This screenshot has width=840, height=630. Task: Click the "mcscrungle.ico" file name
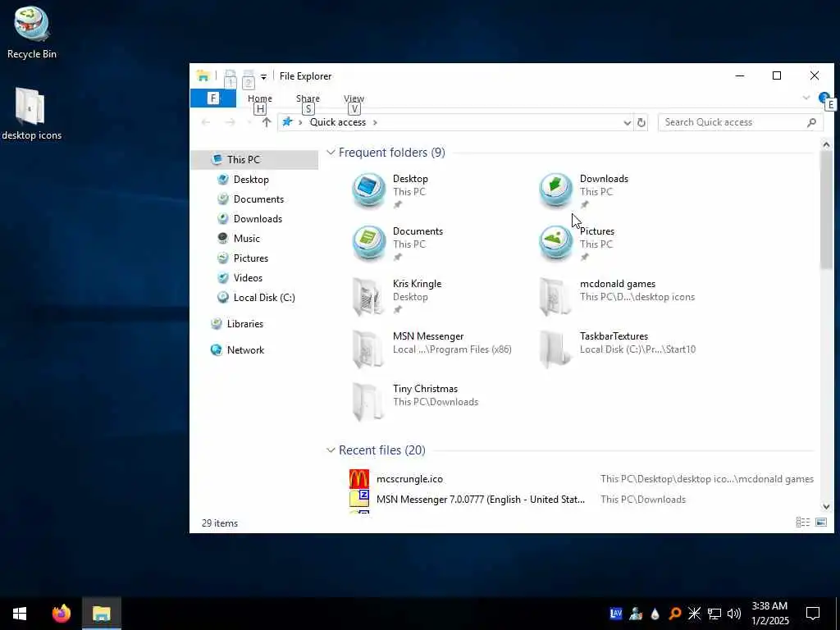409,479
